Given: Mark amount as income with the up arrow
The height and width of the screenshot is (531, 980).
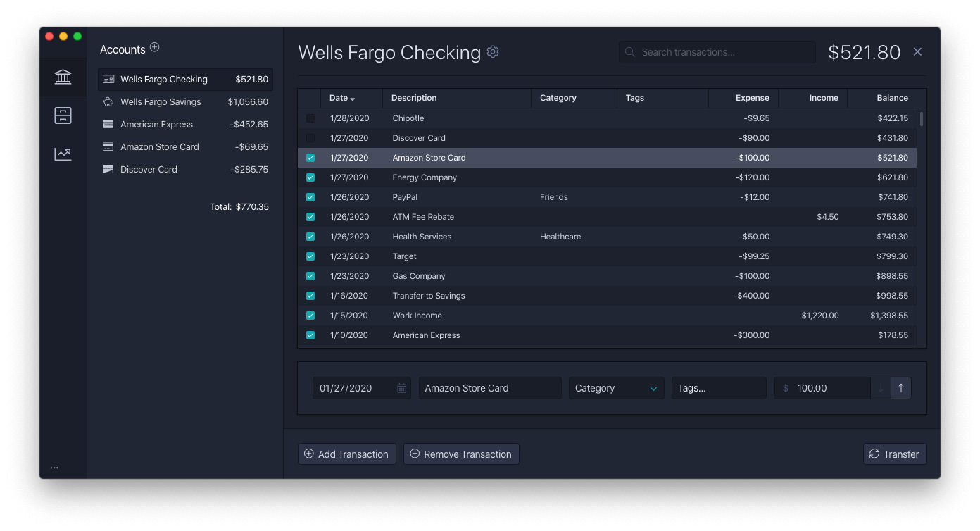Looking at the screenshot, I should [x=902, y=387].
